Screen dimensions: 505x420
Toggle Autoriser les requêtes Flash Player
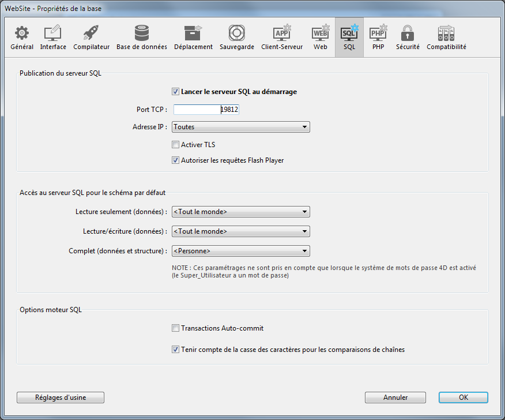pyautogui.click(x=176, y=160)
